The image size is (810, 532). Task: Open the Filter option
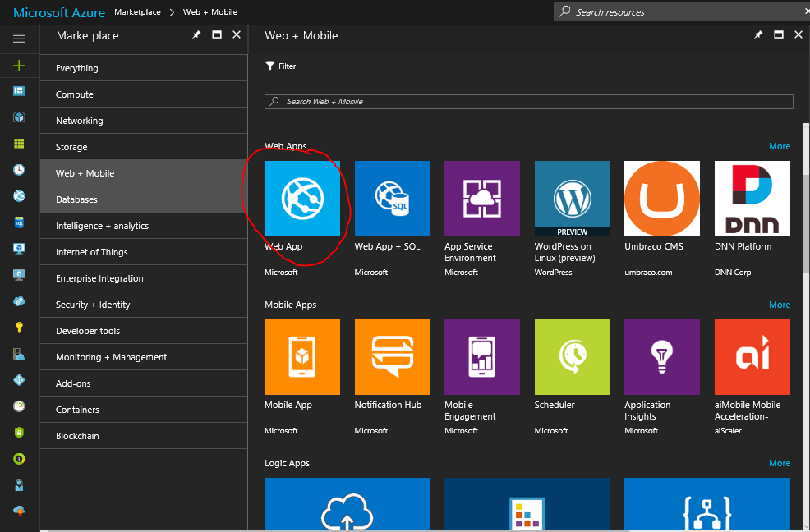click(280, 66)
